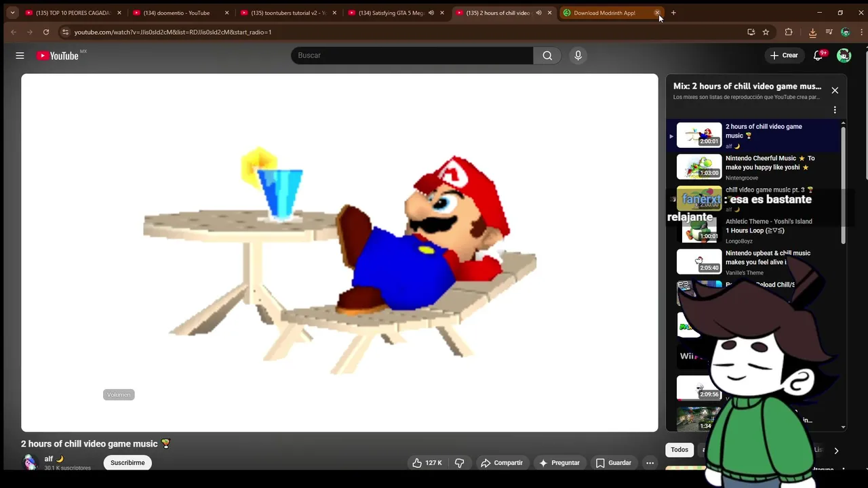
Task: Open the browser downloads icon
Action: [812, 32]
